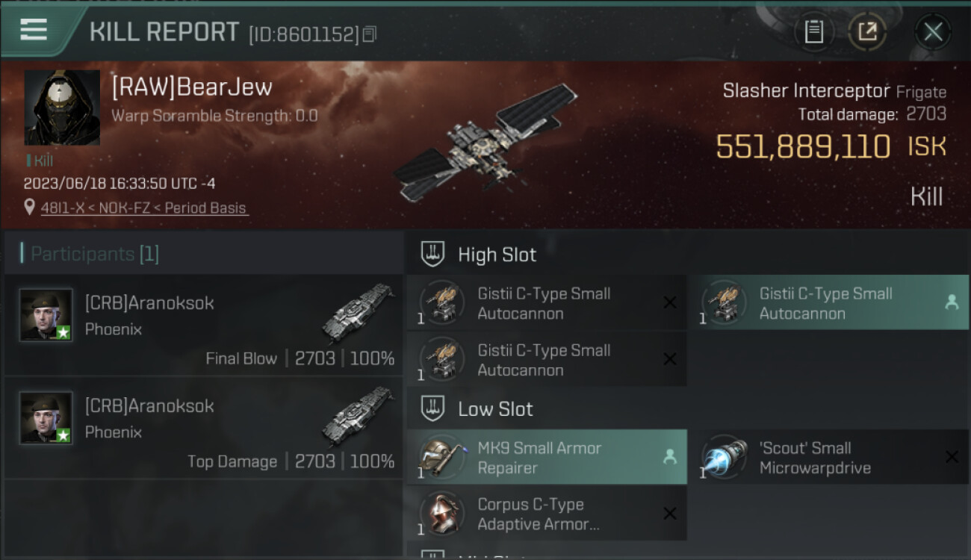The width and height of the screenshot is (971, 560).
Task: Open the hamburger menu beside Kill Report
Action: tap(34, 30)
